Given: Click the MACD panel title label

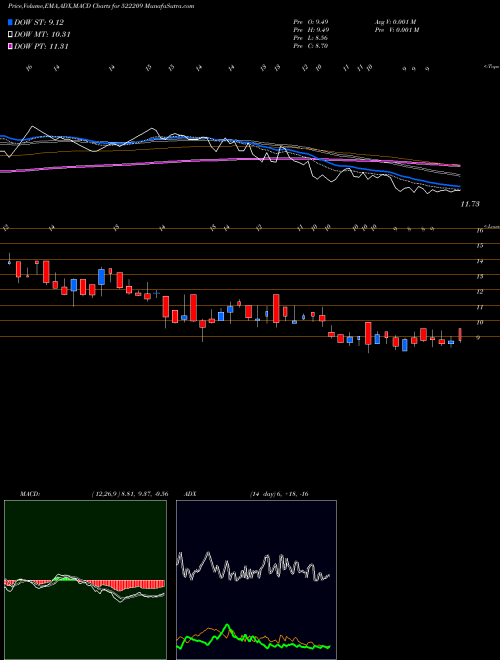Looking at the screenshot, I should click(x=29, y=494).
